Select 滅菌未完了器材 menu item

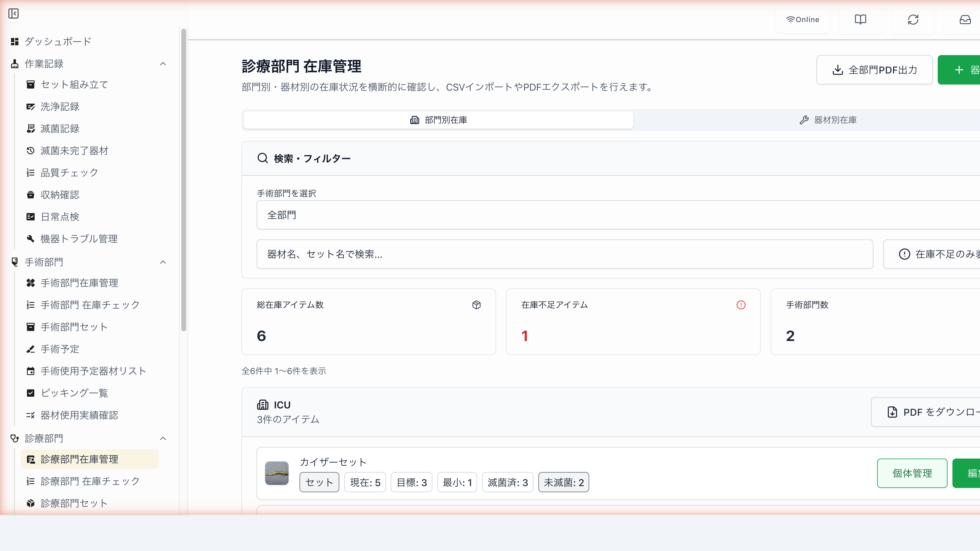[75, 151]
